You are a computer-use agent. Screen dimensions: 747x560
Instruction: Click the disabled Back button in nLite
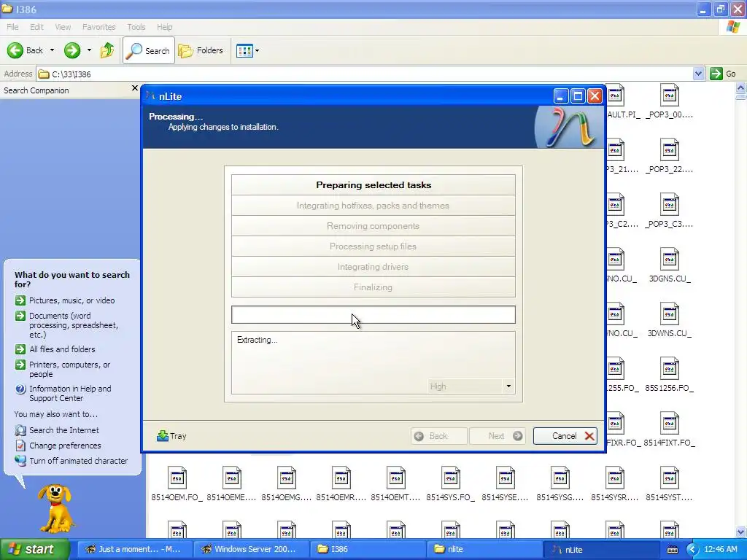438,436
